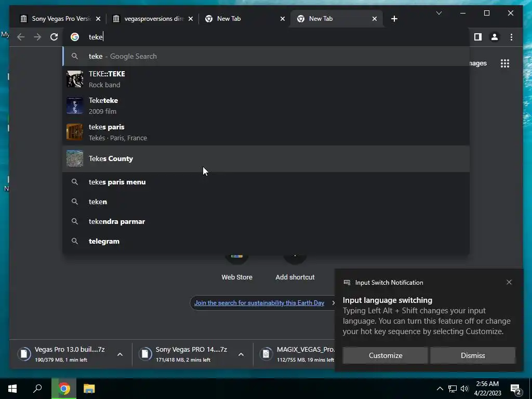Close the active New Tab

[374, 19]
